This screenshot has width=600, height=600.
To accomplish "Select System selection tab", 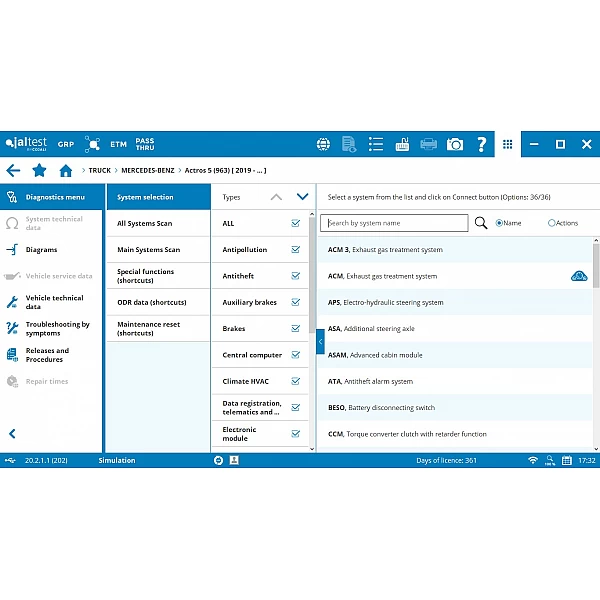I will pos(158,197).
